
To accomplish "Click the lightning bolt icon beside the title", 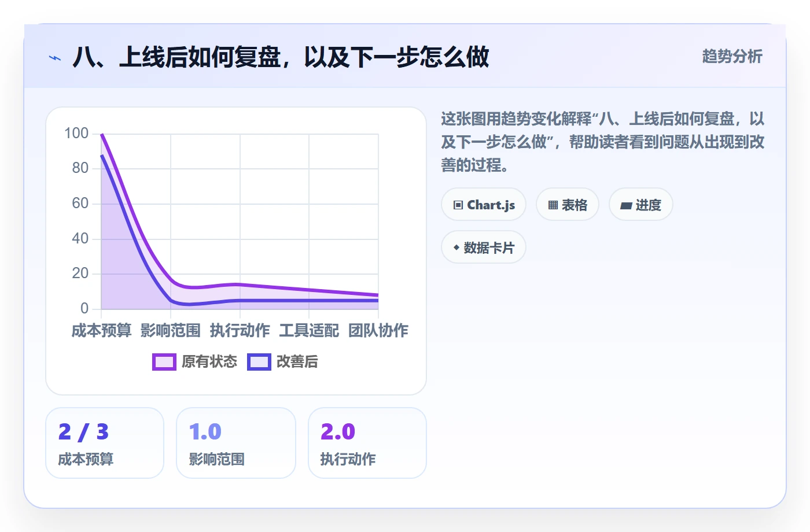I will [x=55, y=58].
